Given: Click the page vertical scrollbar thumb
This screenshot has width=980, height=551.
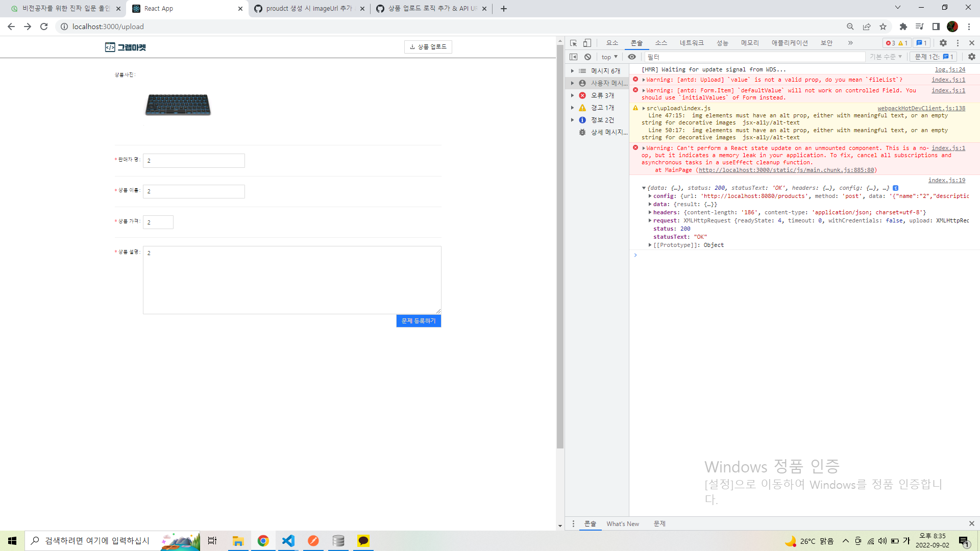Looking at the screenshot, I should [x=560, y=245].
